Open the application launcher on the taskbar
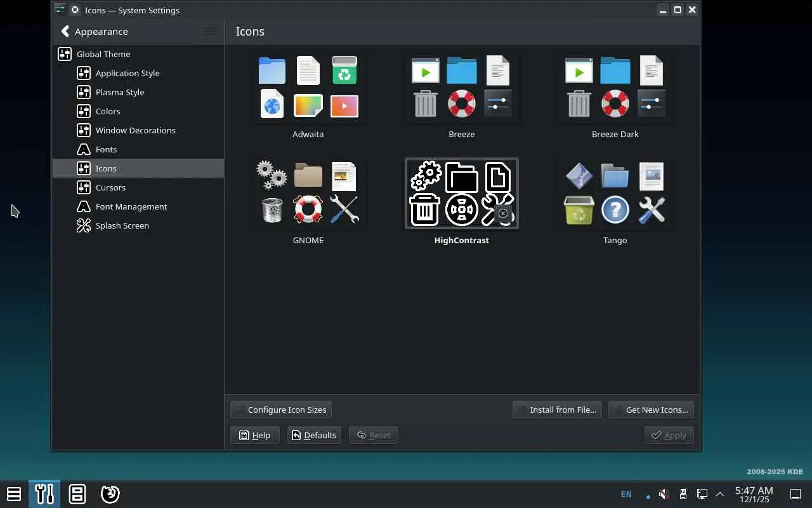This screenshot has height=508, width=812. (x=13, y=494)
